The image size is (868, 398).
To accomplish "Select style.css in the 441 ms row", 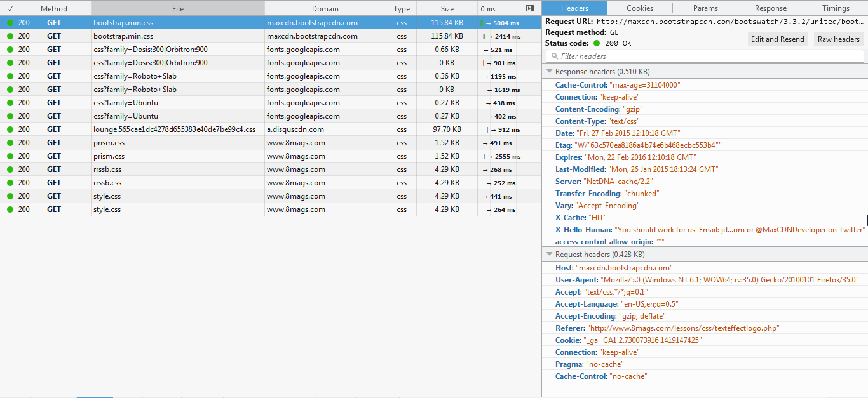I will point(107,196).
